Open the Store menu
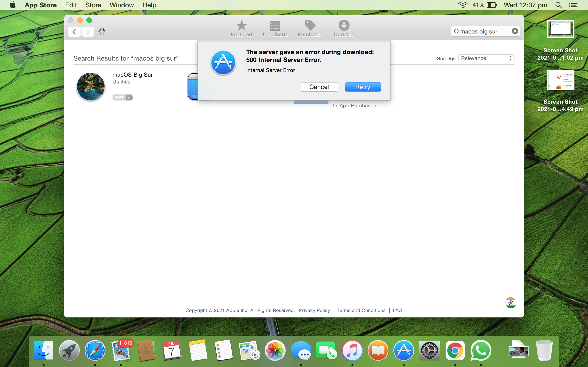 click(x=93, y=5)
